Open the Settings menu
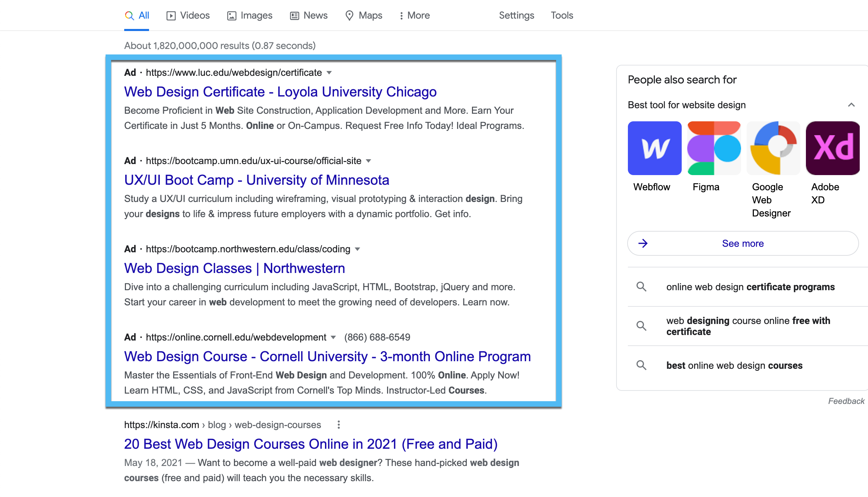 pyautogui.click(x=516, y=16)
